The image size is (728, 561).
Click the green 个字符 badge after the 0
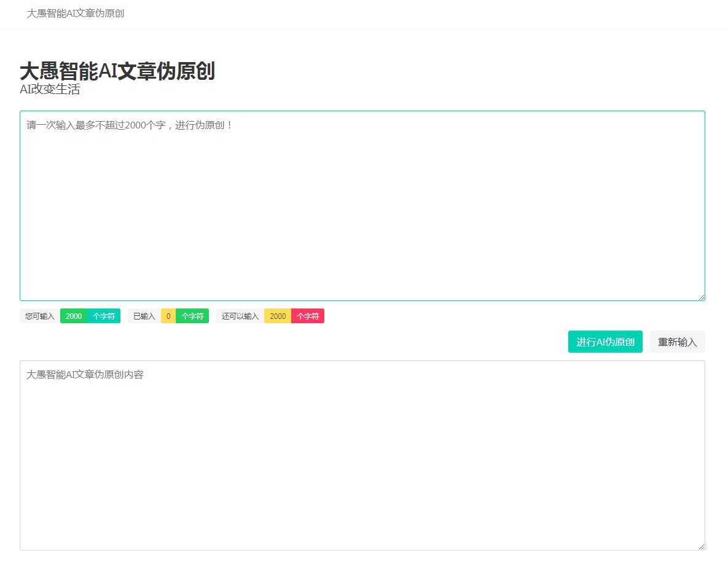pos(193,316)
